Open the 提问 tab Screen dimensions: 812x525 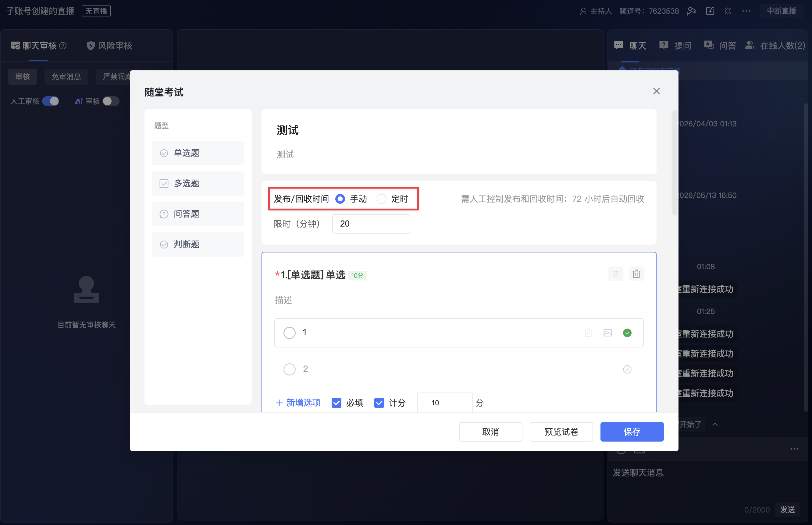675,46
